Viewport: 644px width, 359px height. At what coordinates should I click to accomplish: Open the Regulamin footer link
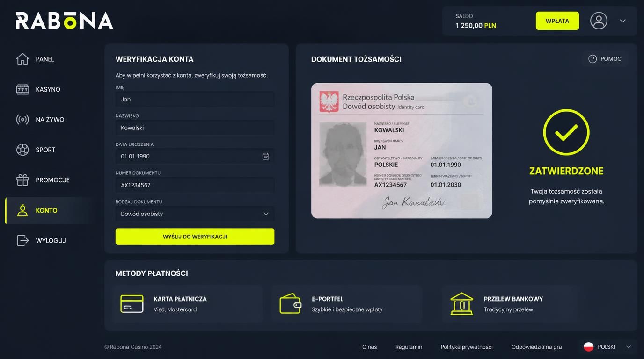coord(409,347)
